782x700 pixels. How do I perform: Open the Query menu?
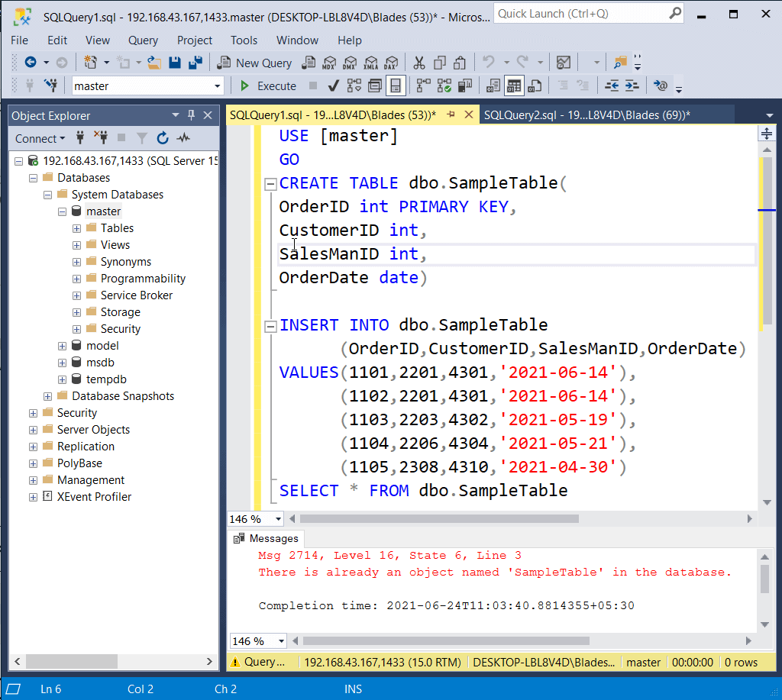point(143,40)
